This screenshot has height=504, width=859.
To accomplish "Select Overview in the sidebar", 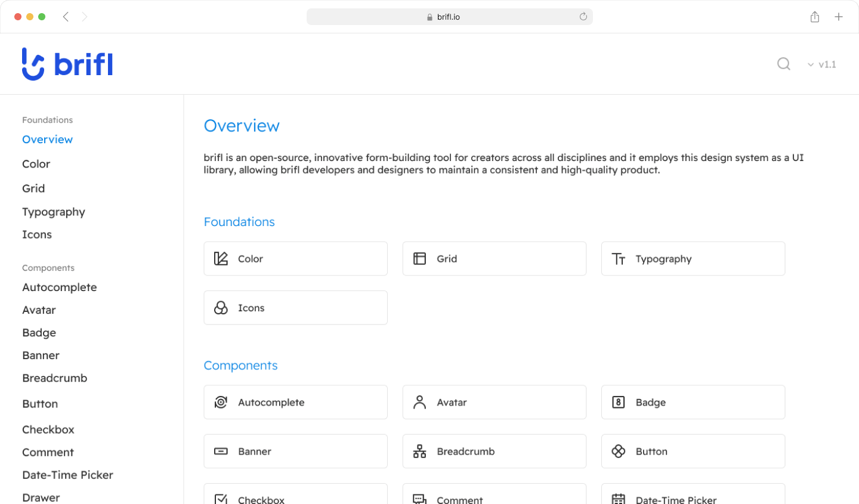I will point(47,139).
